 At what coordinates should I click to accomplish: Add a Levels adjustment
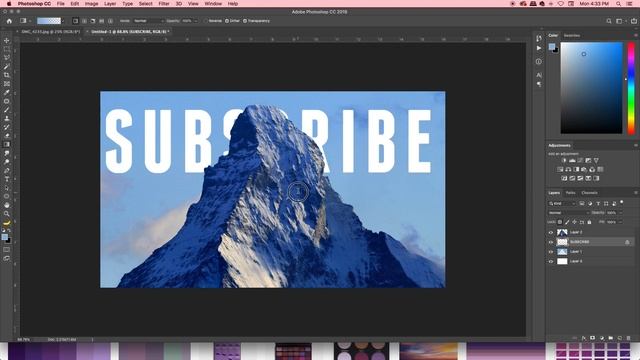pos(572,160)
